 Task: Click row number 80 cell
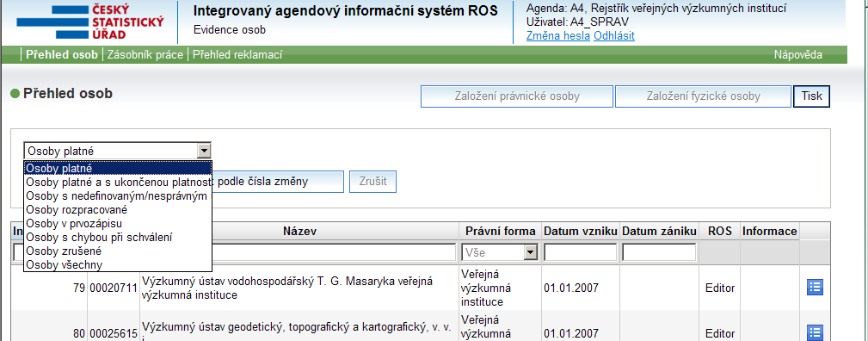pos(78,334)
